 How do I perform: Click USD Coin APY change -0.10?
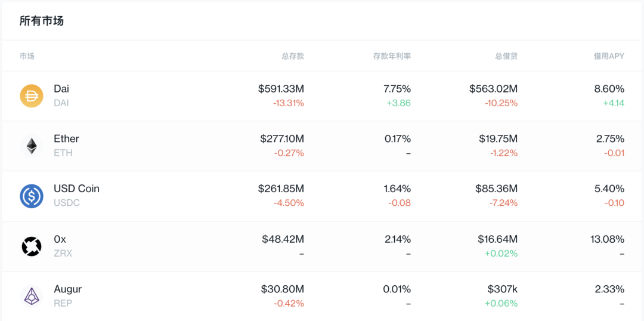pyautogui.click(x=614, y=203)
